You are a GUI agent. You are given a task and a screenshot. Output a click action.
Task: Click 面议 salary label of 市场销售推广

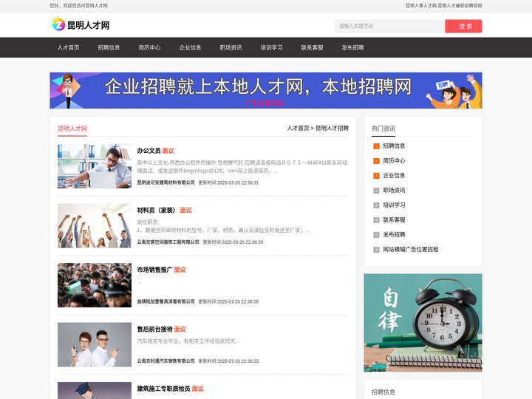(x=180, y=270)
